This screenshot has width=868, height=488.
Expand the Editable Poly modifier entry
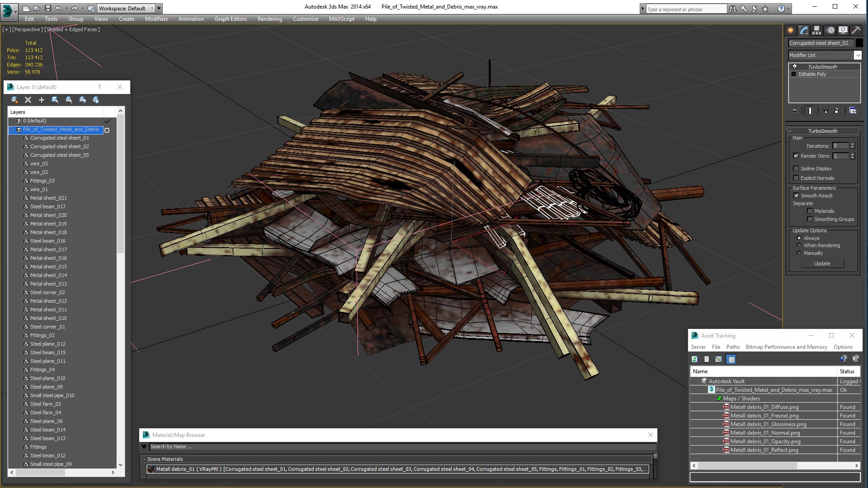(793, 74)
